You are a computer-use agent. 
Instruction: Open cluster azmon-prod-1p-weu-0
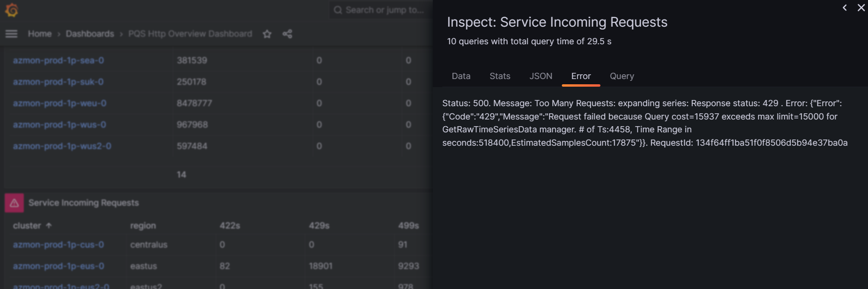(60, 103)
